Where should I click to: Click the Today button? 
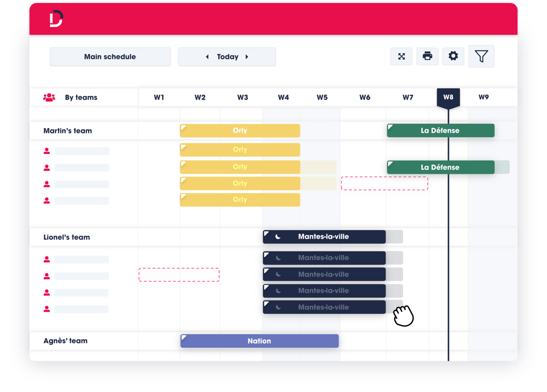point(228,57)
